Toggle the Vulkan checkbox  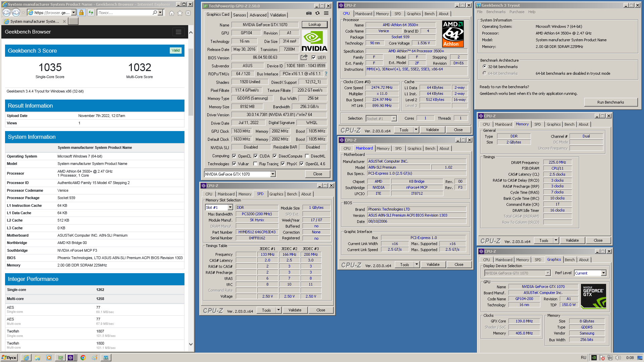(x=234, y=164)
